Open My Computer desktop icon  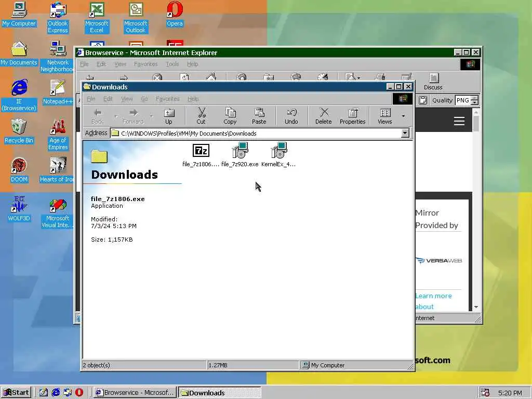(19, 14)
